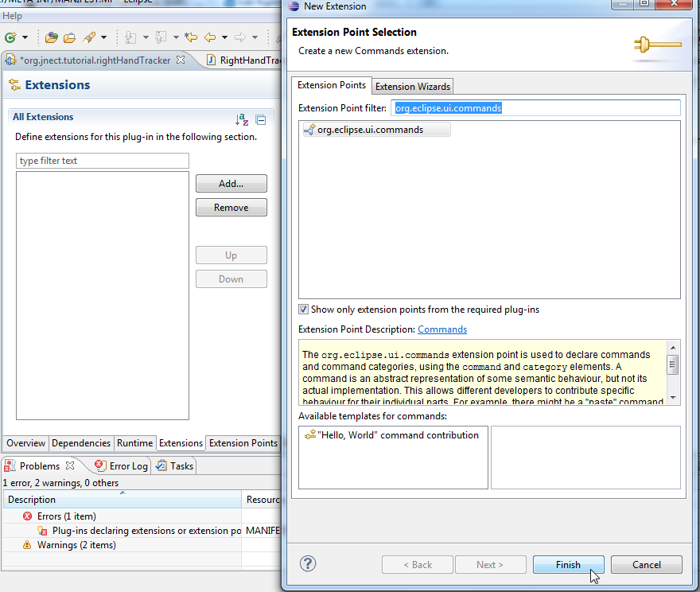The width and height of the screenshot is (700, 592).
Task: Open the Previous Annotation dropdown arrow
Action: coord(176,37)
